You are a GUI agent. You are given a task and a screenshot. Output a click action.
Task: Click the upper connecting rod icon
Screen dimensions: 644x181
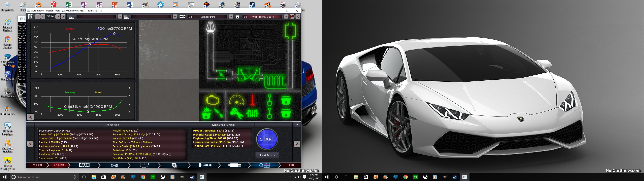click(269, 100)
